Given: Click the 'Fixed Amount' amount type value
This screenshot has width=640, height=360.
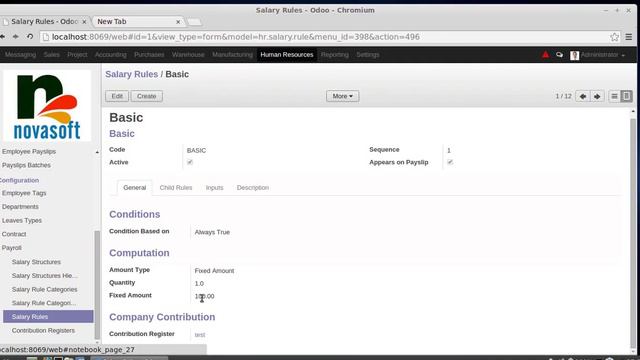Looking at the screenshot, I should pos(214,271).
